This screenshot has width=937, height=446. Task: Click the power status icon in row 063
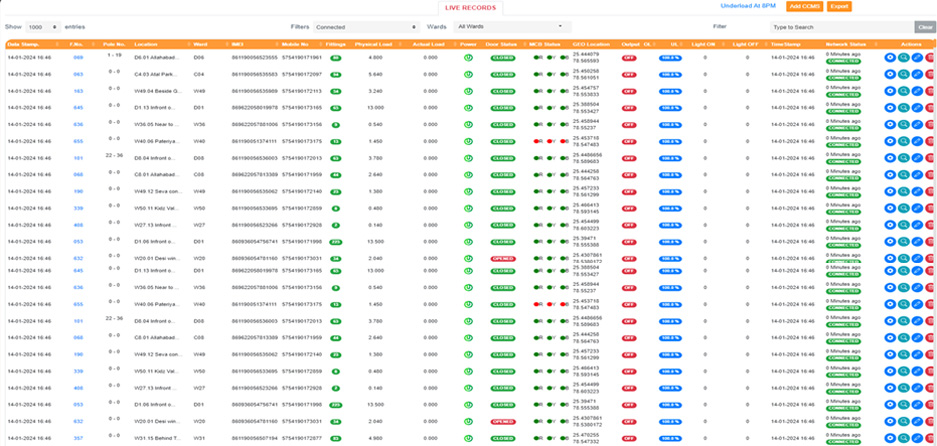click(x=468, y=75)
